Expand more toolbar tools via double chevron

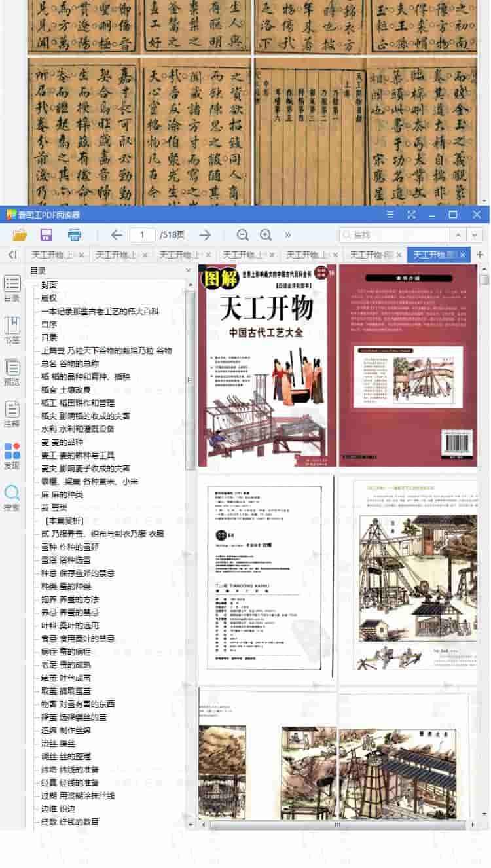point(288,235)
